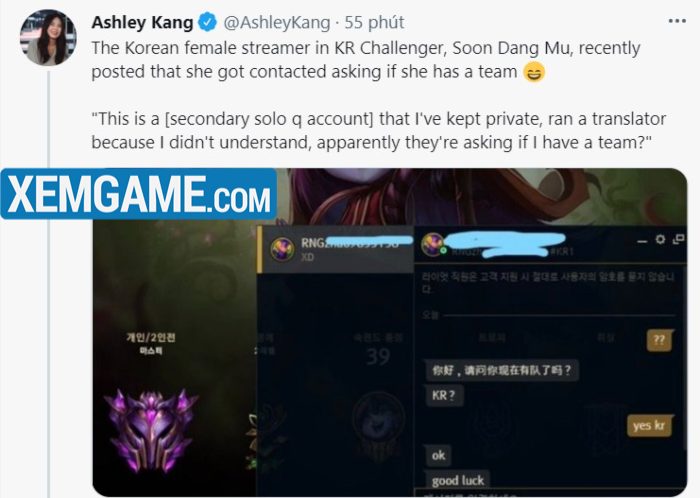This screenshot has height=498, width=700.
Task: Click the chat header avatar icon
Action: [x=433, y=245]
